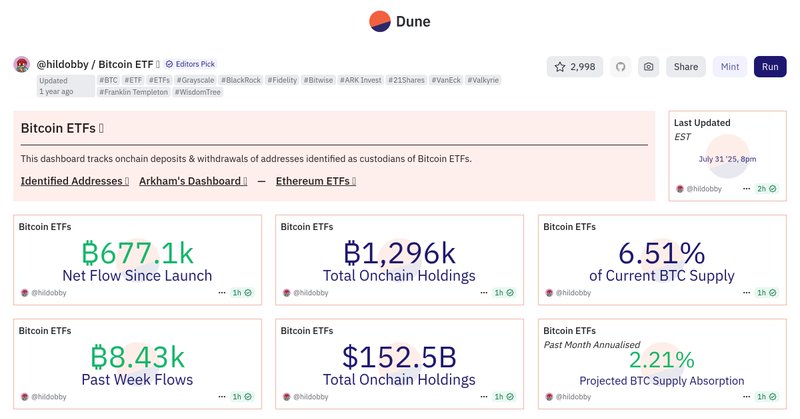The width and height of the screenshot is (800, 419).
Task: Select the #BTC tag
Action: pyautogui.click(x=108, y=80)
